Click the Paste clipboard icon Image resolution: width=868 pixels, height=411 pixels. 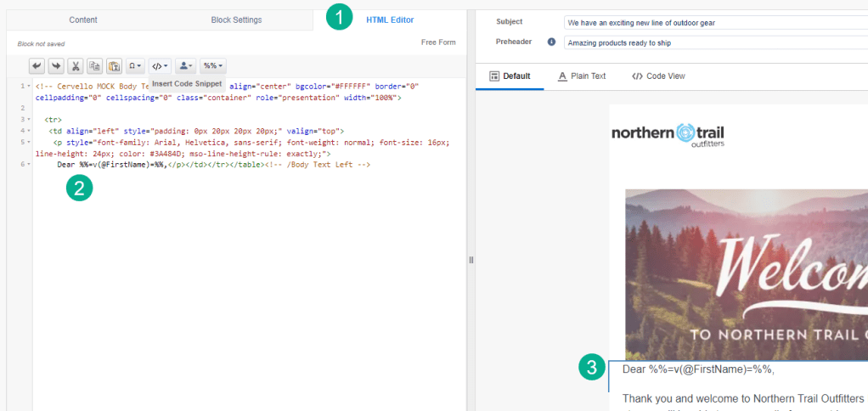pos(114,65)
